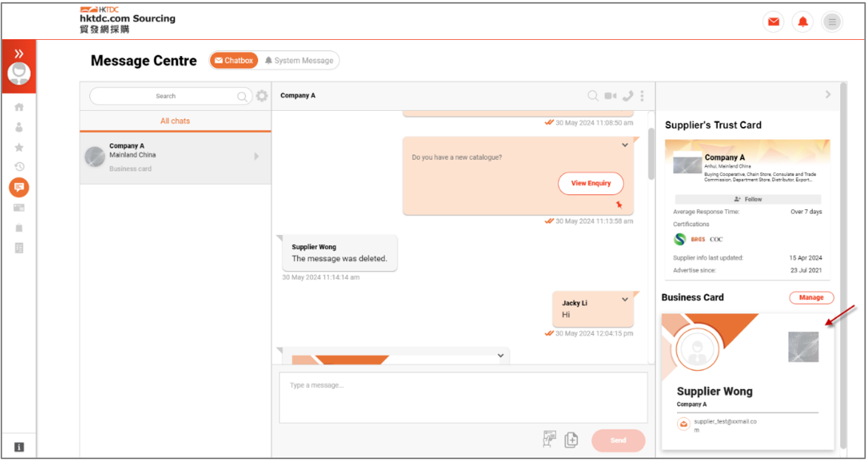Click the attach file icon near Send

[x=572, y=441]
